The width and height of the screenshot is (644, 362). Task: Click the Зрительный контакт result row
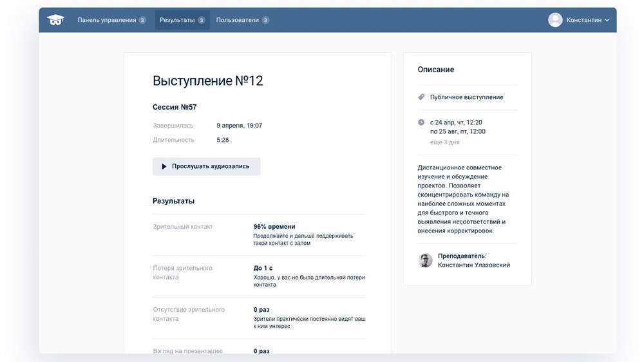tap(259, 234)
